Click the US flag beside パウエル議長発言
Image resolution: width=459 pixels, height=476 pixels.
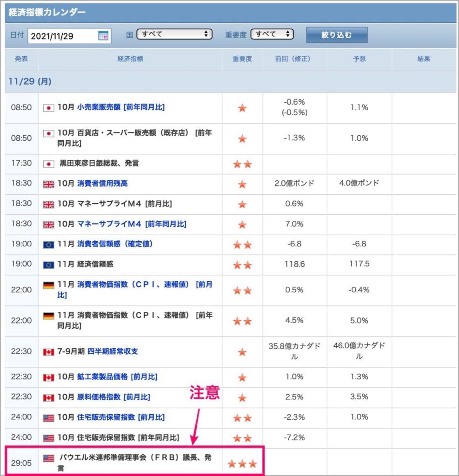click(49, 458)
